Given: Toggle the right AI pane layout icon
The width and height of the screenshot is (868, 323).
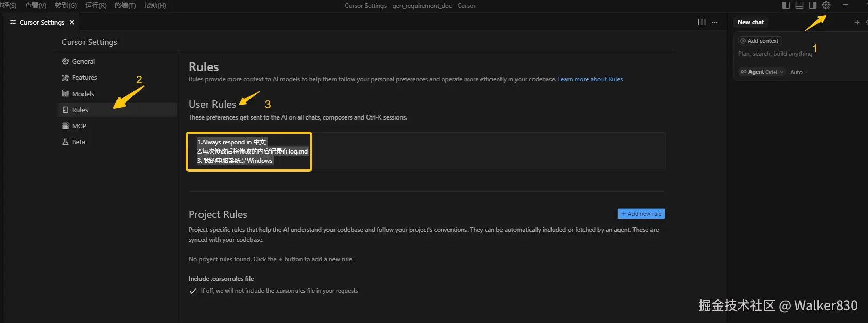Looking at the screenshot, I should pos(813,5).
